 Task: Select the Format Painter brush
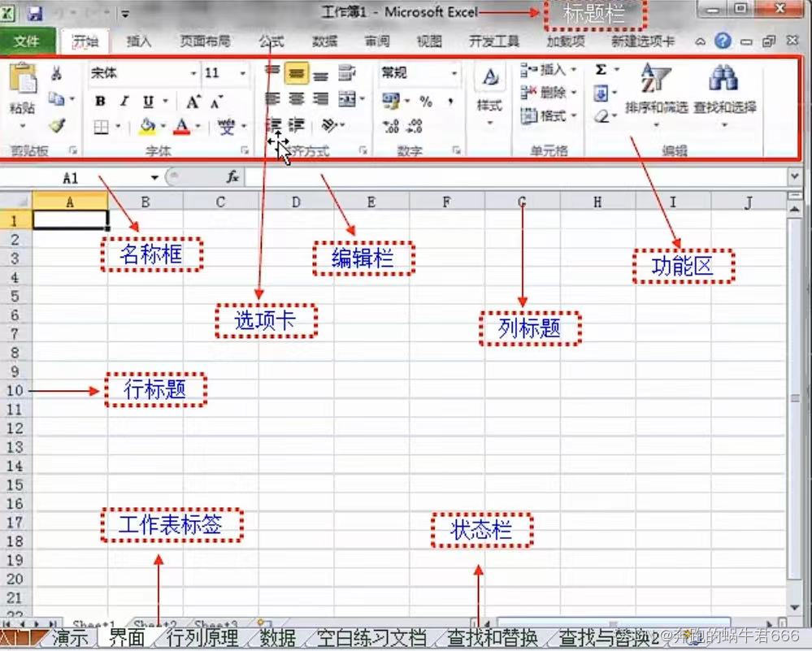(57, 125)
